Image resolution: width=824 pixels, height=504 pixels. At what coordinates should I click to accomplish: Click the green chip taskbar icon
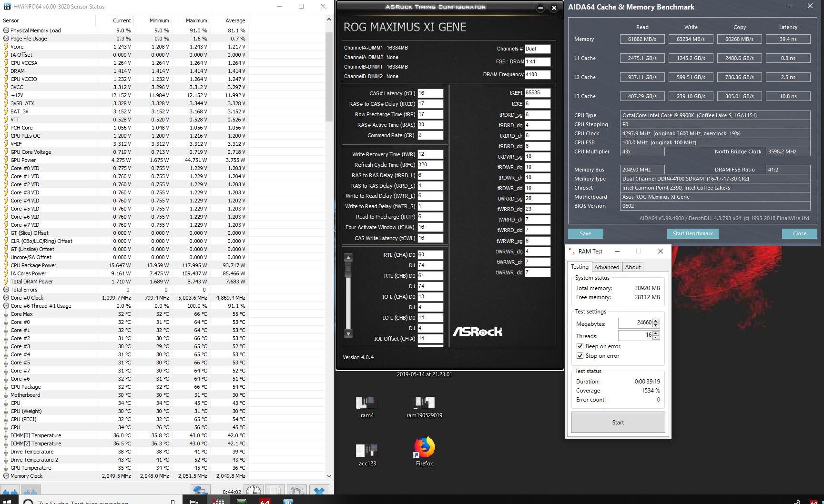pos(242,501)
